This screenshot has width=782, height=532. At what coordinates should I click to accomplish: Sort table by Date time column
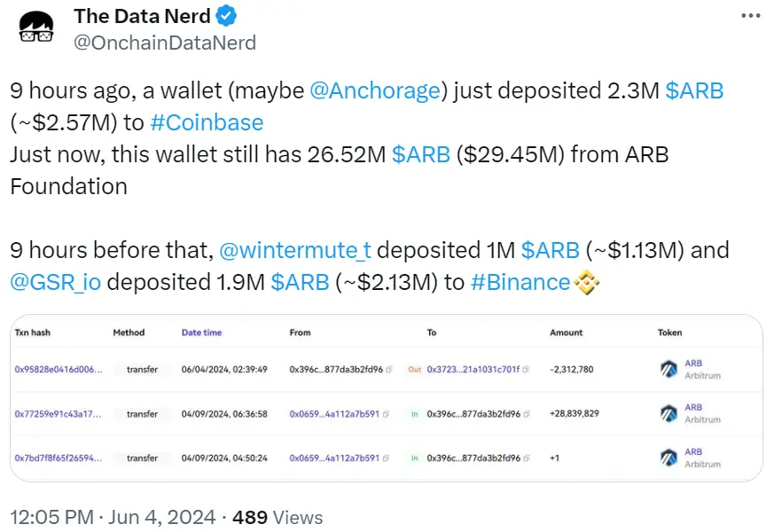pos(201,332)
